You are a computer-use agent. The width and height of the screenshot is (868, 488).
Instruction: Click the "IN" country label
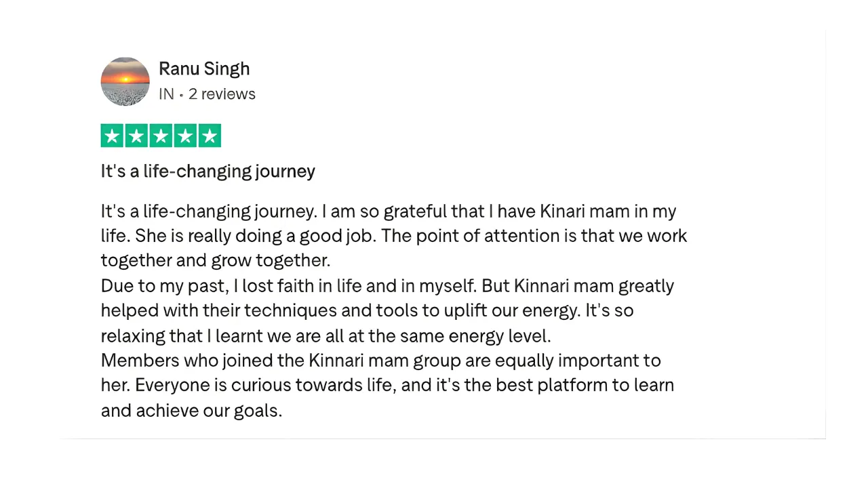click(166, 94)
